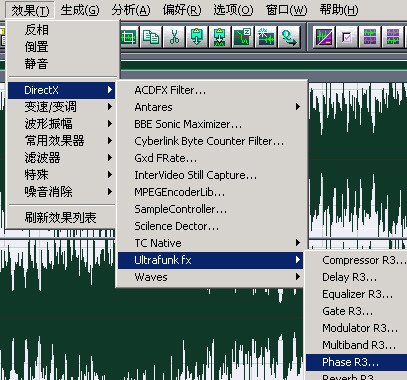
Task: Open Multiband R3... effect
Action: point(356,345)
